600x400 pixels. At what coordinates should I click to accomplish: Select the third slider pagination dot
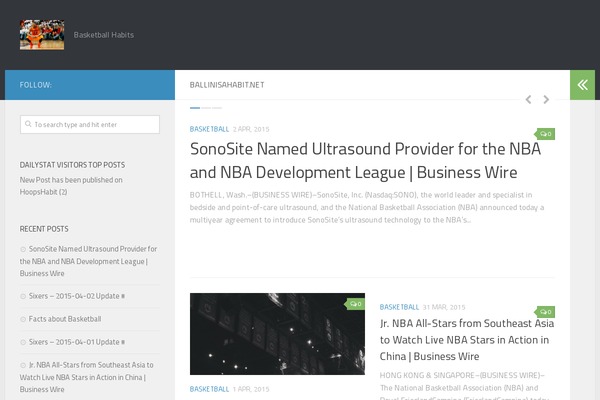coord(217,108)
